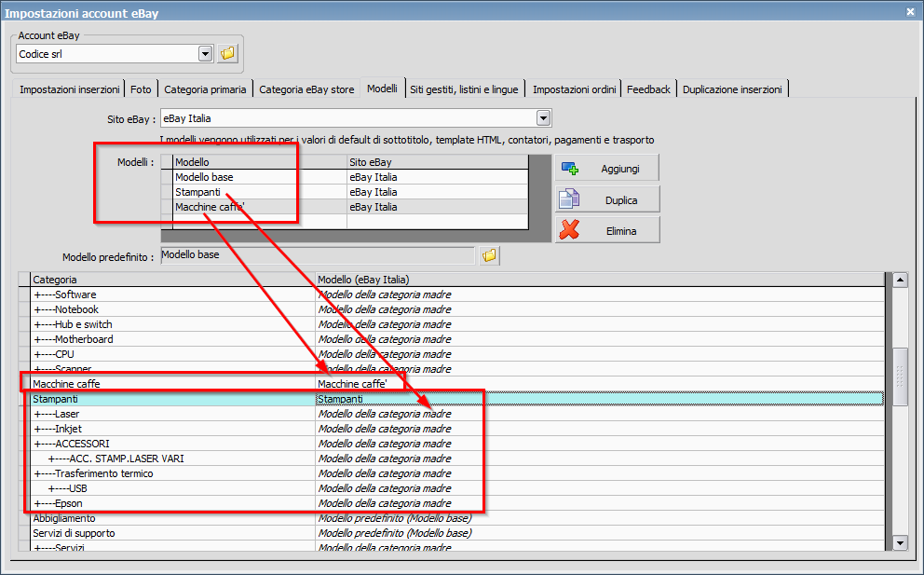Viewport: 924px width, 575px height.
Task: Open the Feedback tab
Action: tap(648, 89)
